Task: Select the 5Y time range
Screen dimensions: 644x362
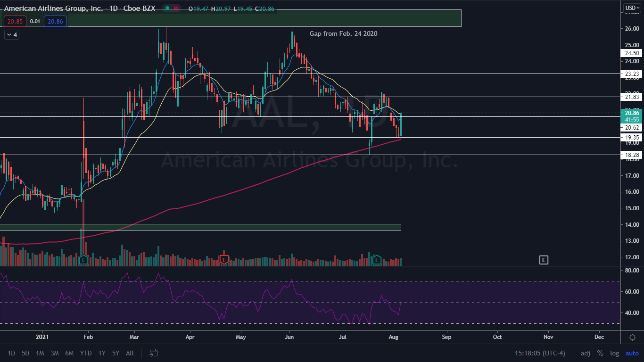Action: [116, 353]
